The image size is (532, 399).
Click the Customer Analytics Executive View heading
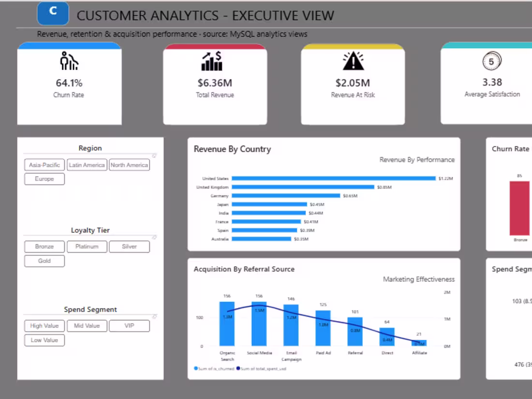(205, 15)
